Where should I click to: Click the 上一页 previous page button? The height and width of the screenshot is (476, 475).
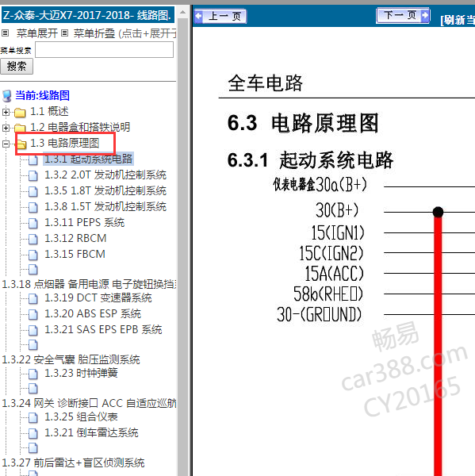220,16
